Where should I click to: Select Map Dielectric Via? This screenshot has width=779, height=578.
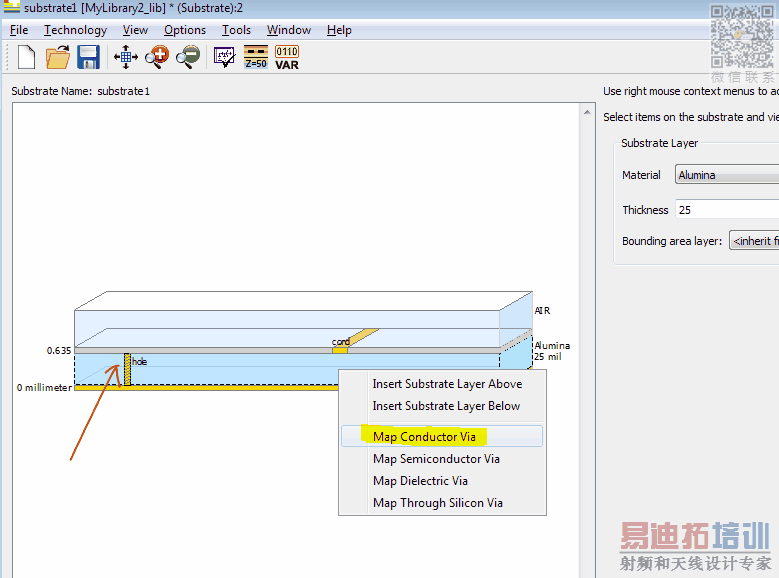pos(442,481)
